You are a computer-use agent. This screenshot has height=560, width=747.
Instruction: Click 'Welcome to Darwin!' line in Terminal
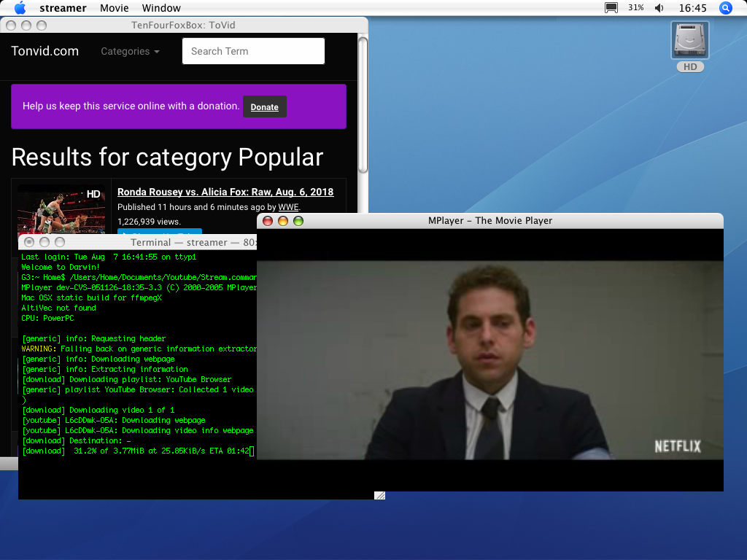tap(61, 267)
